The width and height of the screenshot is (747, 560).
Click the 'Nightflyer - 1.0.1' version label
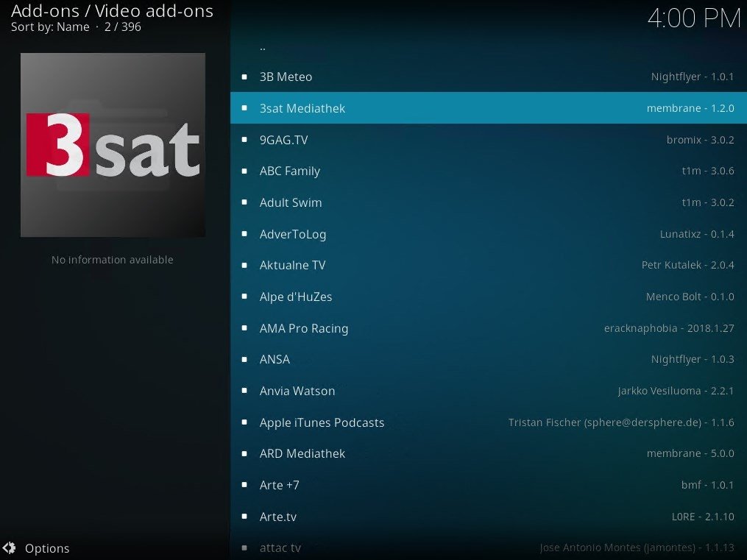(x=693, y=77)
